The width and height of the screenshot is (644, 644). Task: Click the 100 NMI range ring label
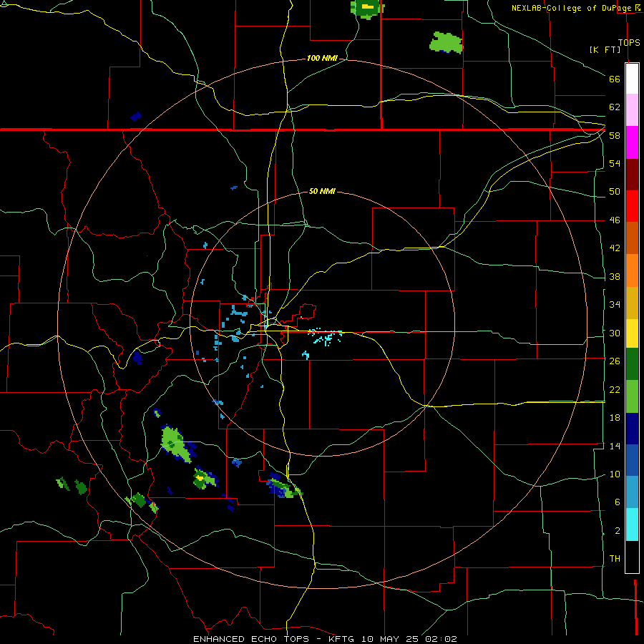click(322, 59)
